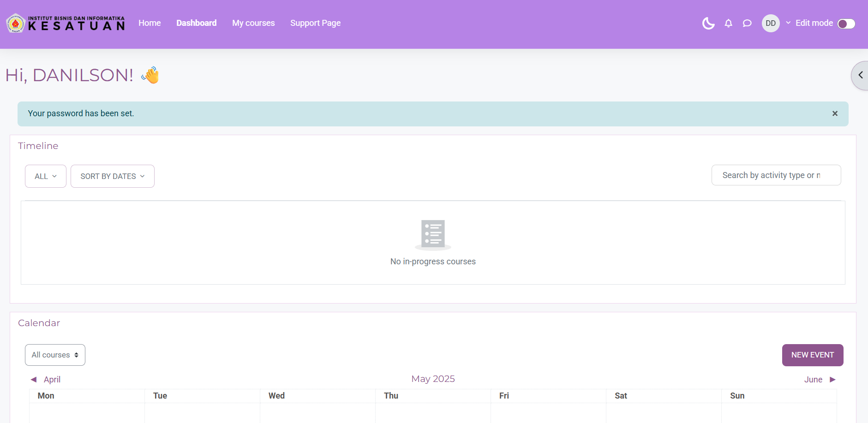This screenshot has width=868, height=423.
Task: Go to previous month arrow for April
Action: tap(34, 380)
